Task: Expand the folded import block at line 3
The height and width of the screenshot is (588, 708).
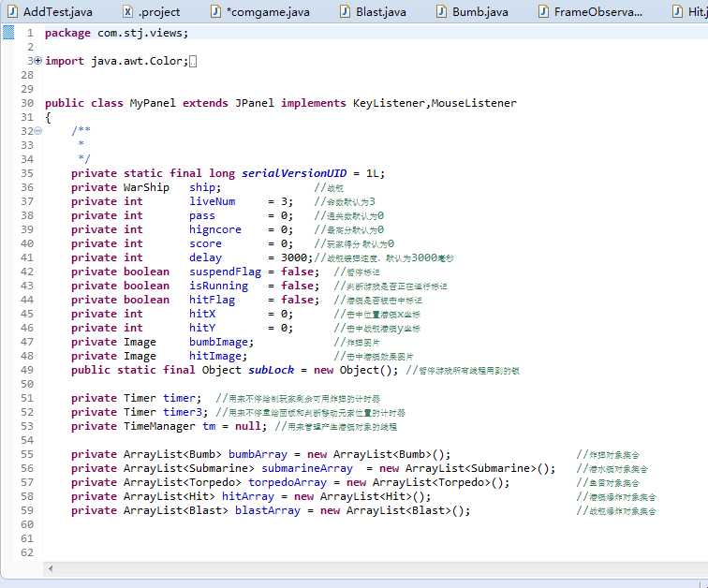Action: [38, 61]
